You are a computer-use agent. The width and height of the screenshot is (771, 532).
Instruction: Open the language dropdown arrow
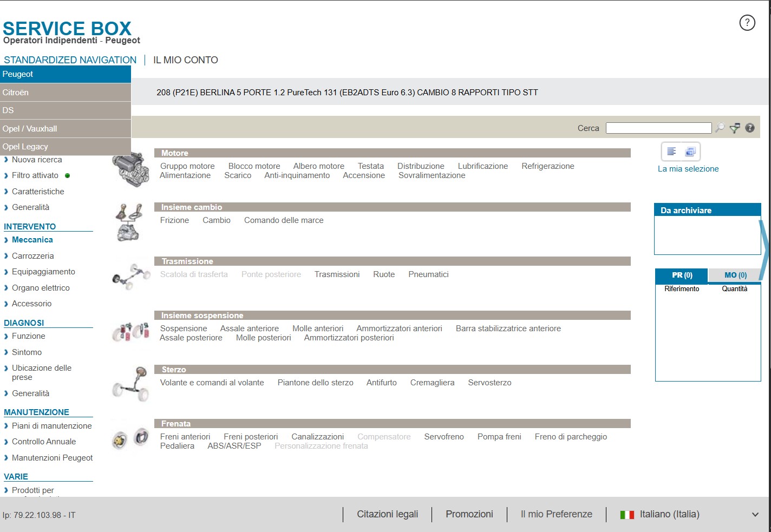tap(755, 515)
